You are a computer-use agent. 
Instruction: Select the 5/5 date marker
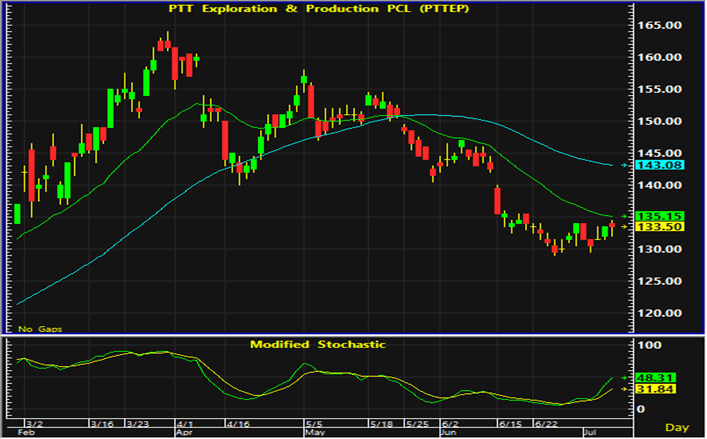click(314, 424)
